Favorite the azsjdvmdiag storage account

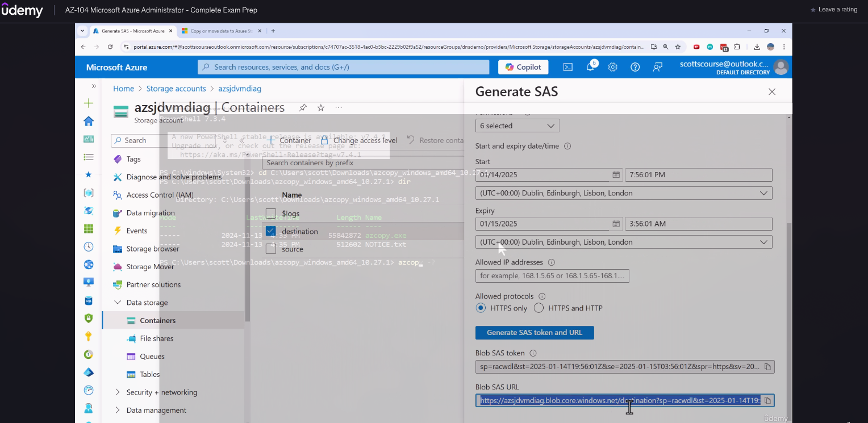click(320, 107)
